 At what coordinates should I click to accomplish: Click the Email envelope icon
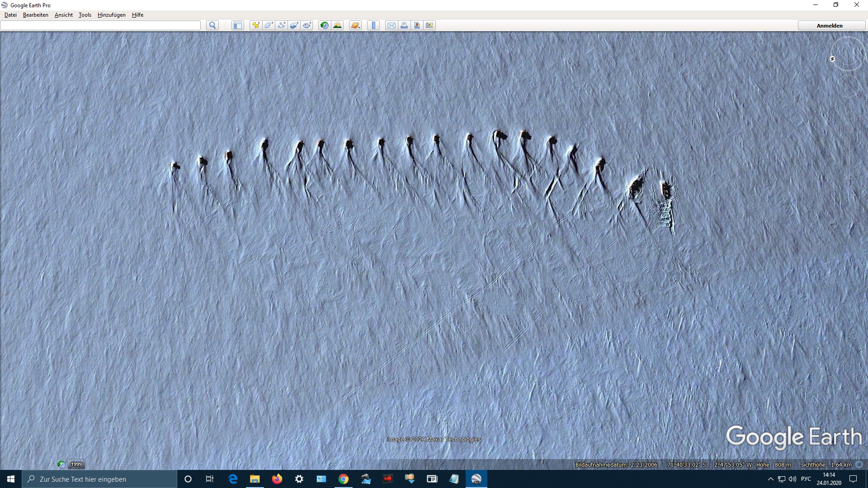391,25
